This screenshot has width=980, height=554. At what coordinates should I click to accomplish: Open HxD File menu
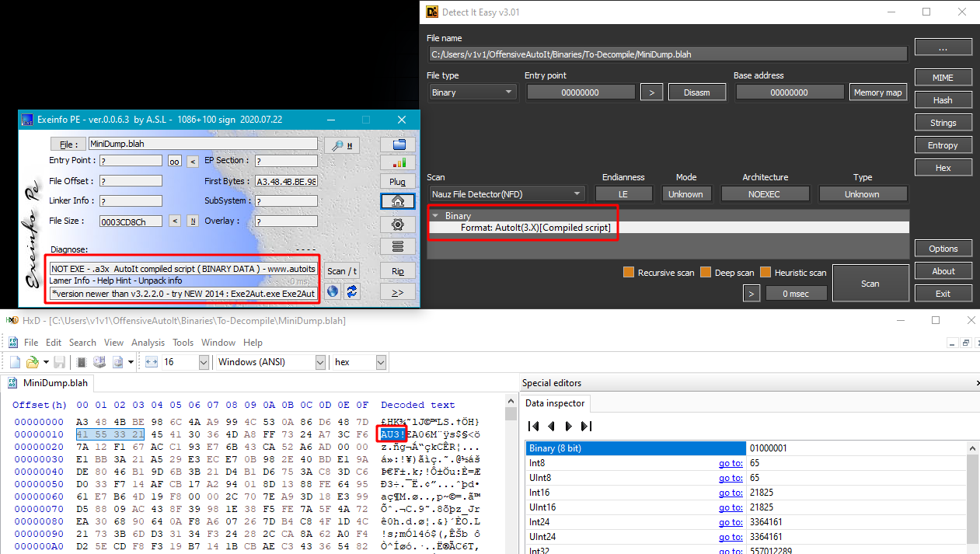31,343
